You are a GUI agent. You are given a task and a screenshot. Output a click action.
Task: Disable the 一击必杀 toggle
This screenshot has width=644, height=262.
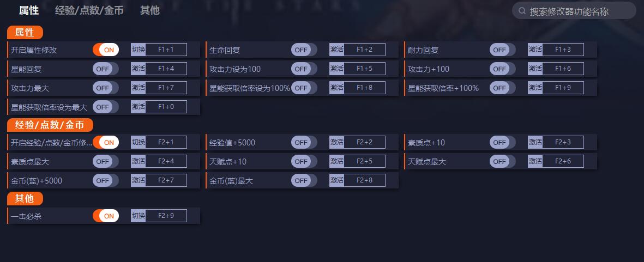[x=106, y=216]
